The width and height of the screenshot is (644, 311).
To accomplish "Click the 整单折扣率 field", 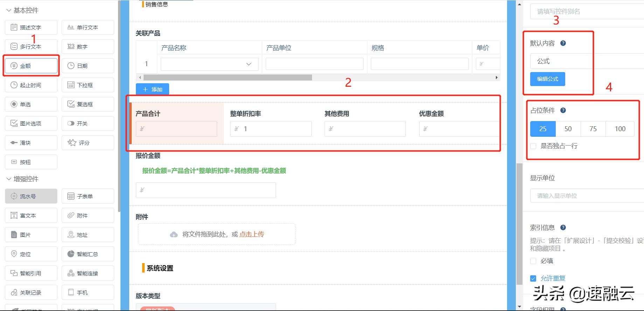I will click(271, 129).
